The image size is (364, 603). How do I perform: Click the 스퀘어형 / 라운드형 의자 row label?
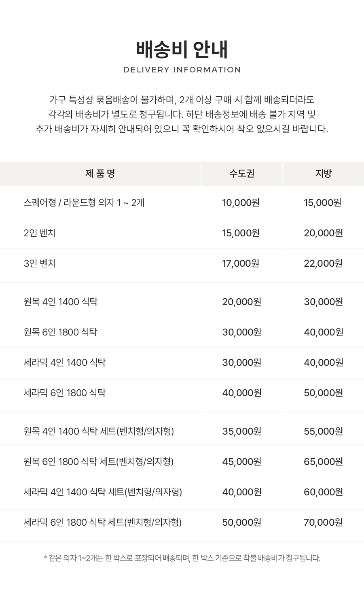(84, 202)
